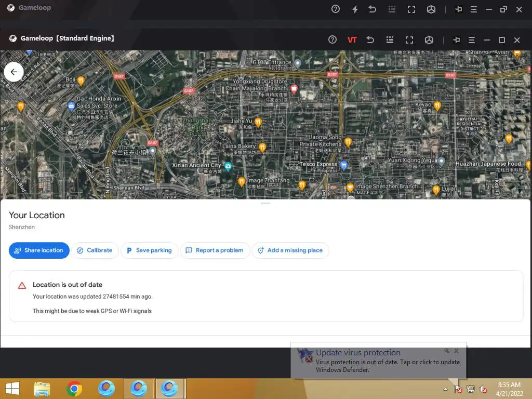Click the bottom sheet drag handle
The height and width of the screenshot is (399, 532).
coord(265,203)
